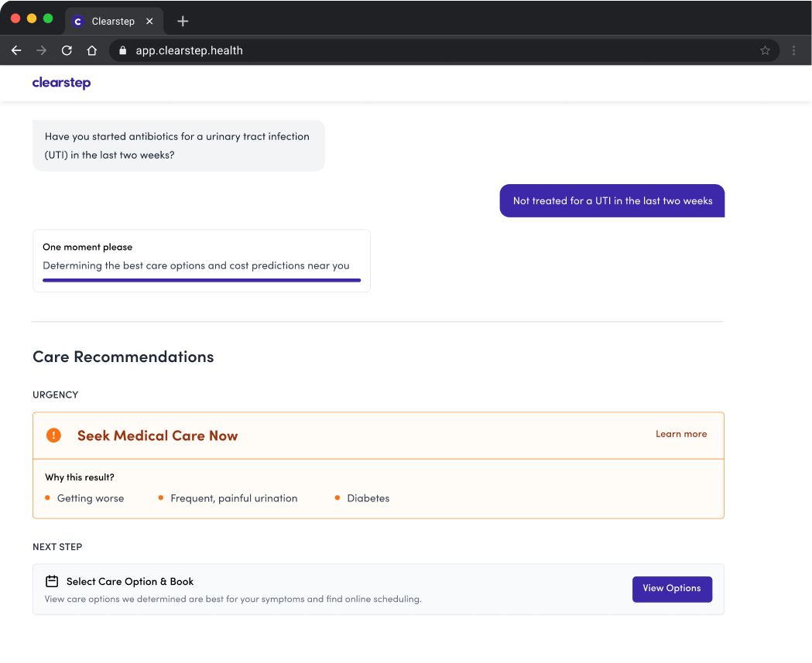Click the Clearstep logo
812x663 pixels.
pyautogui.click(x=61, y=83)
